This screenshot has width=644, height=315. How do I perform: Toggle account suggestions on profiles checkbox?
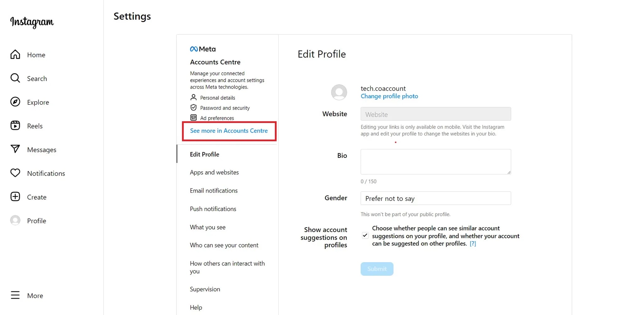tap(365, 235)
